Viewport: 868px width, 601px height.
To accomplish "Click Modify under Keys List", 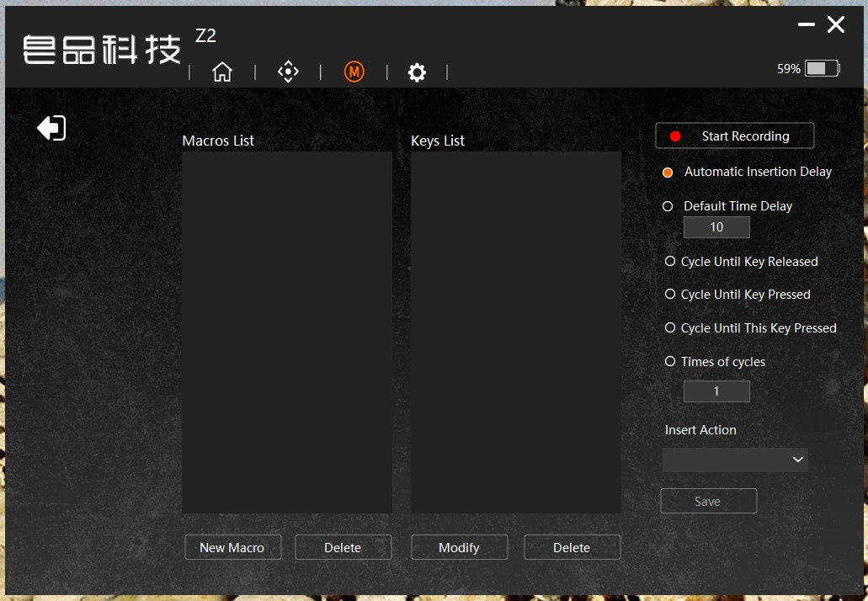I will click(459, 547).
